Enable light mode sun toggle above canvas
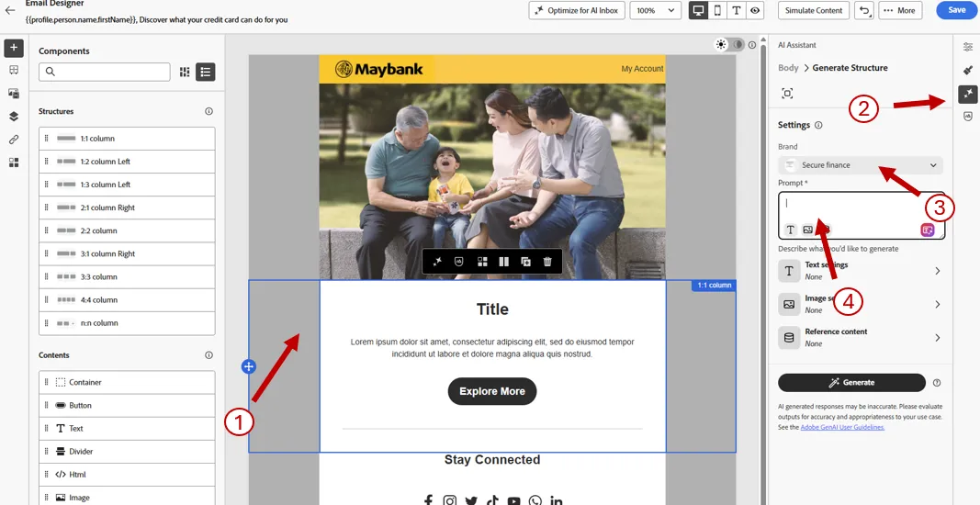980x505 pixels. click(722, 44)
